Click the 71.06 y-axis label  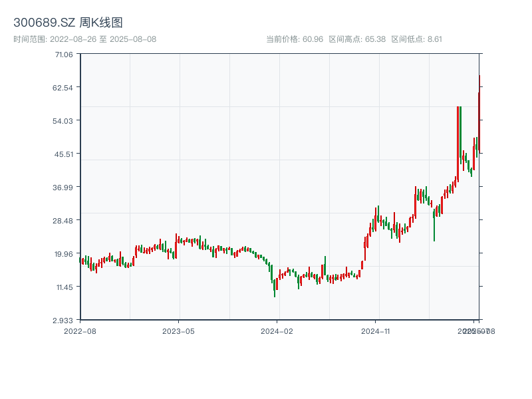tap(64, 54)
